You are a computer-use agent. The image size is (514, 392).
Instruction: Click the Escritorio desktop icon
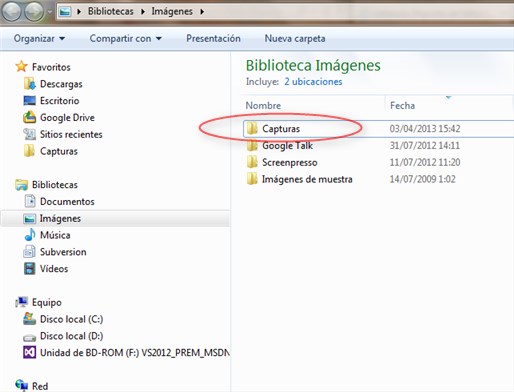(29, 100)
